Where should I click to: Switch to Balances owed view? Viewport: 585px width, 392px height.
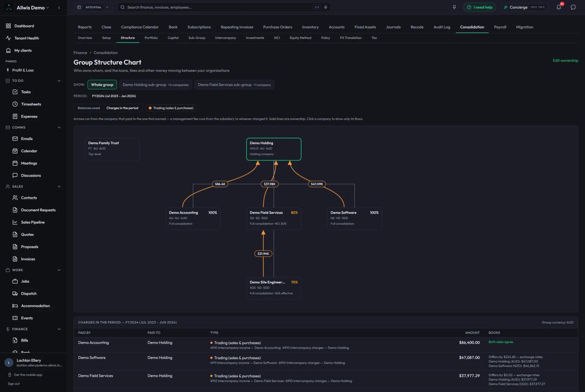pos(89,108)
